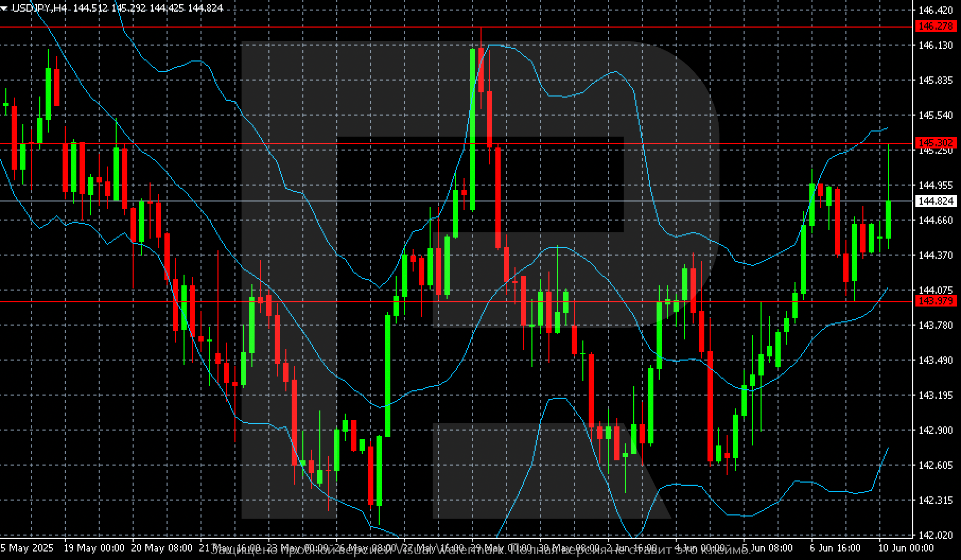961x560 pixels.
Task: Select the close value 144.824 in the header
Action: pyautogui.click(x=206, y=8)
